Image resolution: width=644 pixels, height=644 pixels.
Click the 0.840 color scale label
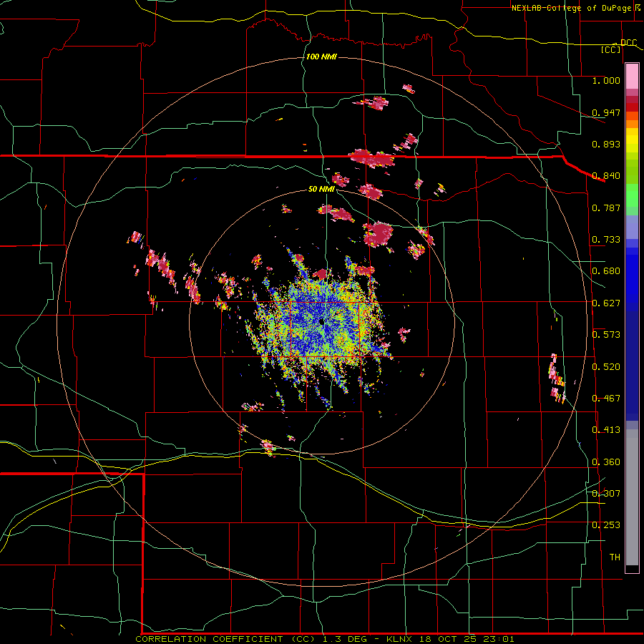(x=606, y=176)
